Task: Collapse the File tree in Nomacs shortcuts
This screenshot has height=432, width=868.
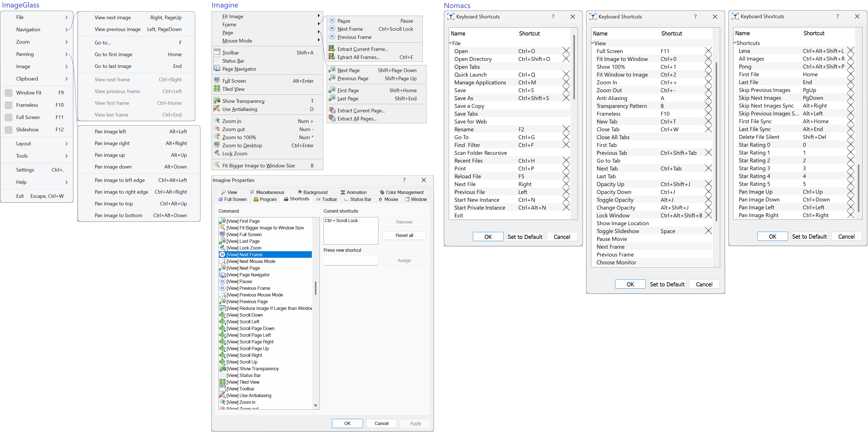Action: click(x=450, y=43)
